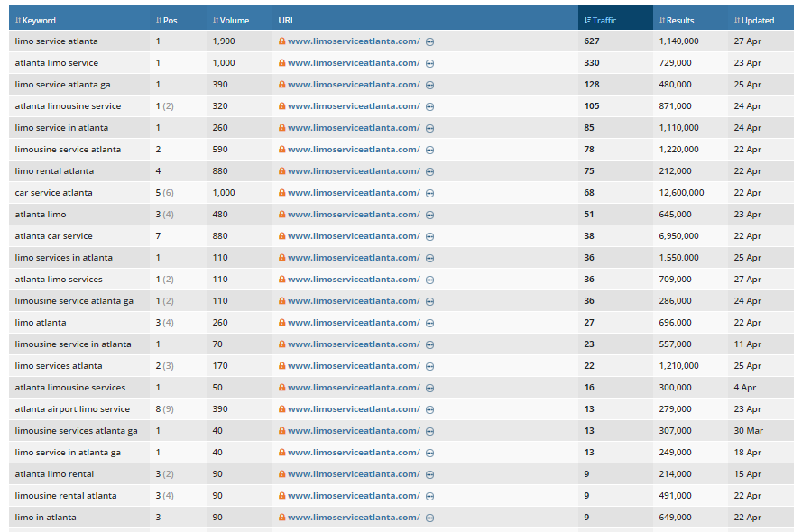The image size is (802, 532).
Task: Click results value 12,600,000
Action: click(x=681, y=193)
